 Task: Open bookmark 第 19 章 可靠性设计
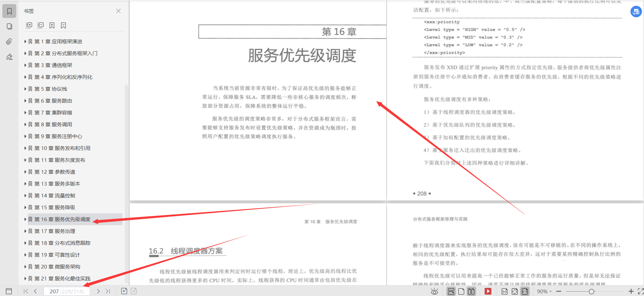[57, 255]
